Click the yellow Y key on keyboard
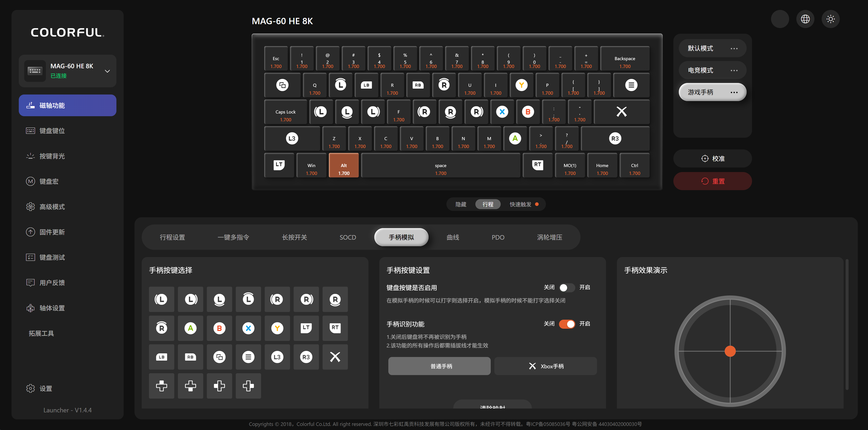This screenshot has height=430, width=868. coord(521,85)
